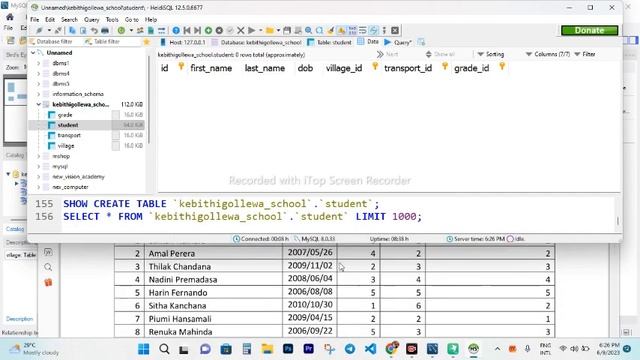This screenshot has height=360, width=640.
Task: Expand the dbms1 database node
Action: point(39,63)
